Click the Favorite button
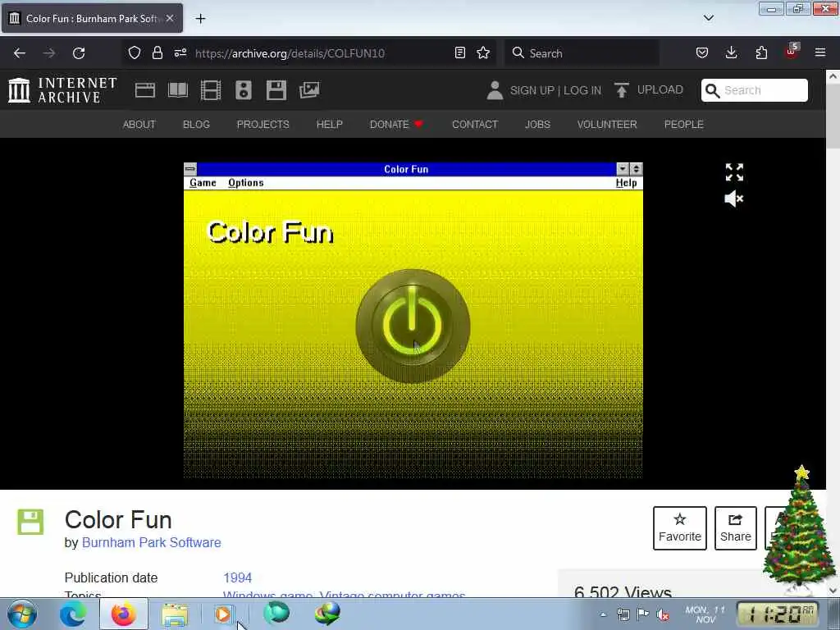 680,527
